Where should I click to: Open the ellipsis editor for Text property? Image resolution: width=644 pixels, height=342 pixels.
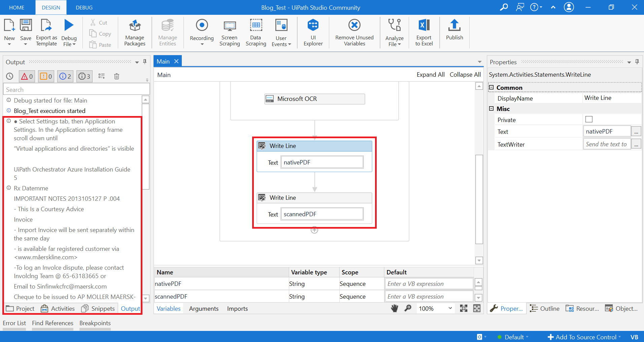pyautogui.click(x=636, y=131)
